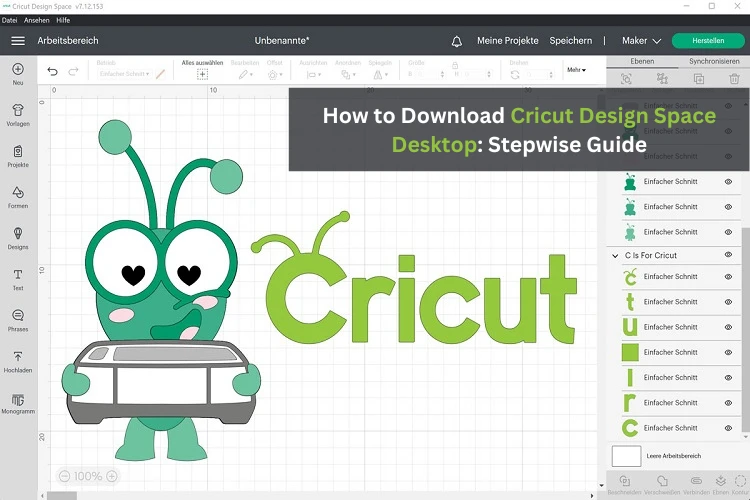This screenshot has height=500, width=750.
Task: Hide the vertical bar i layer
Action: [728, 378]
